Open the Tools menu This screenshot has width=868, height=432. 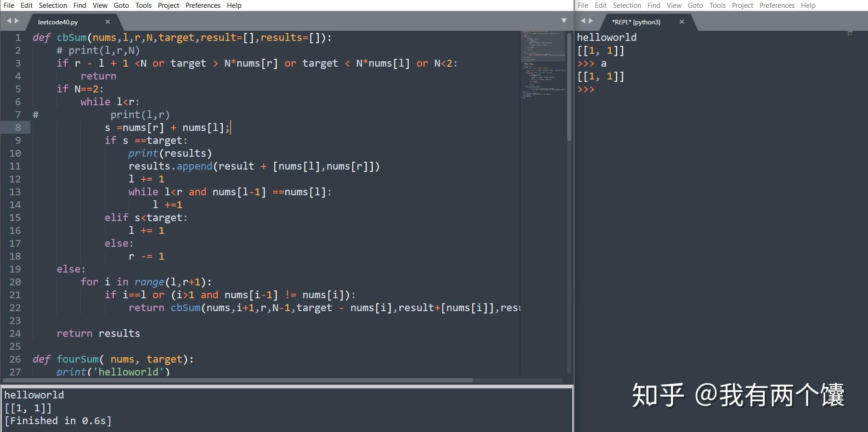(143, 5)
